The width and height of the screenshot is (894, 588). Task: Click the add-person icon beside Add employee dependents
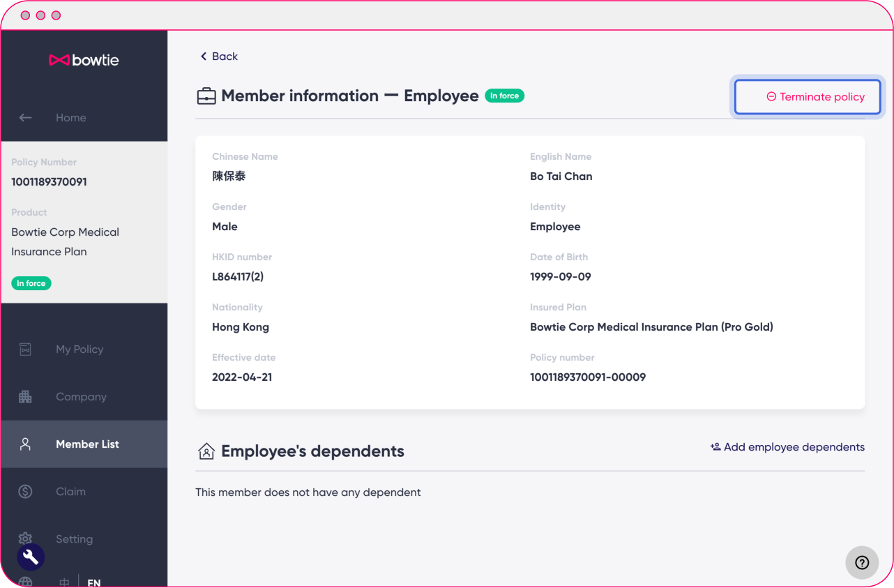click(x=715, y=447)
